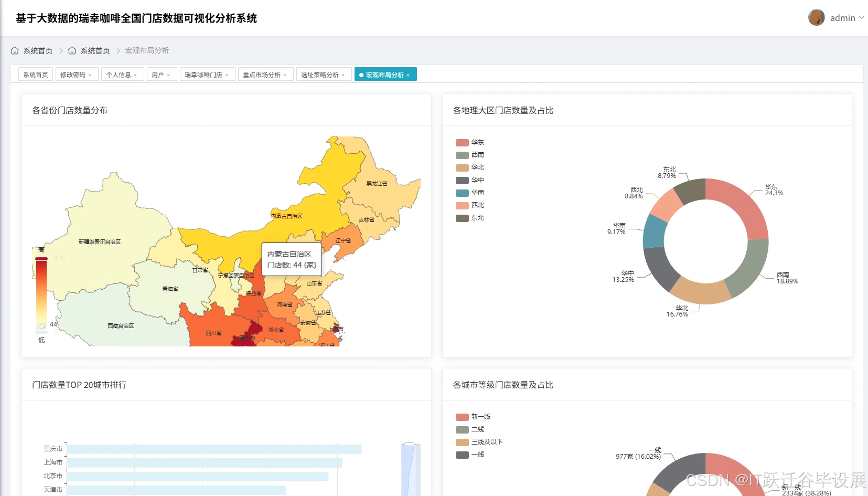Toggle the 华北 legend item

470,167
